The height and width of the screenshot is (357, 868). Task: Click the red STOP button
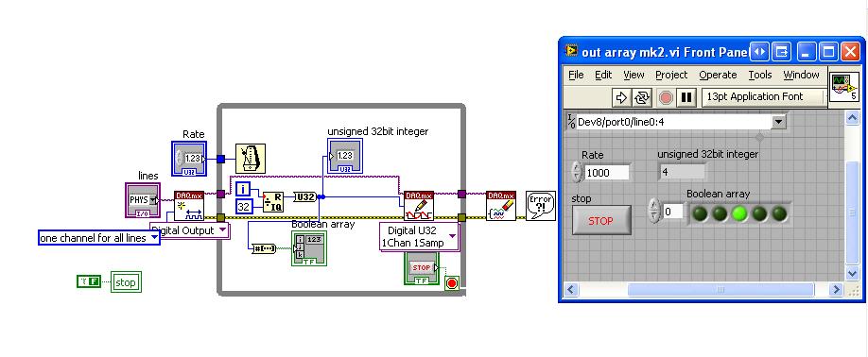coord(601,220)
